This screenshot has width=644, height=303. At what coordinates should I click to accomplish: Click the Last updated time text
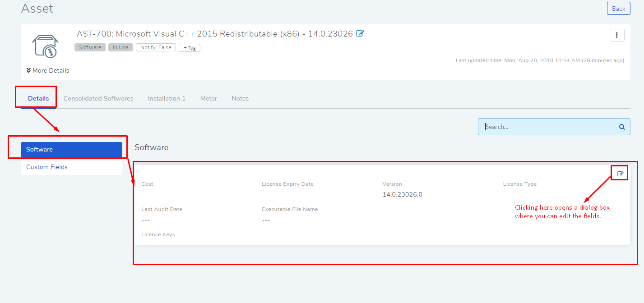(540, 60)
